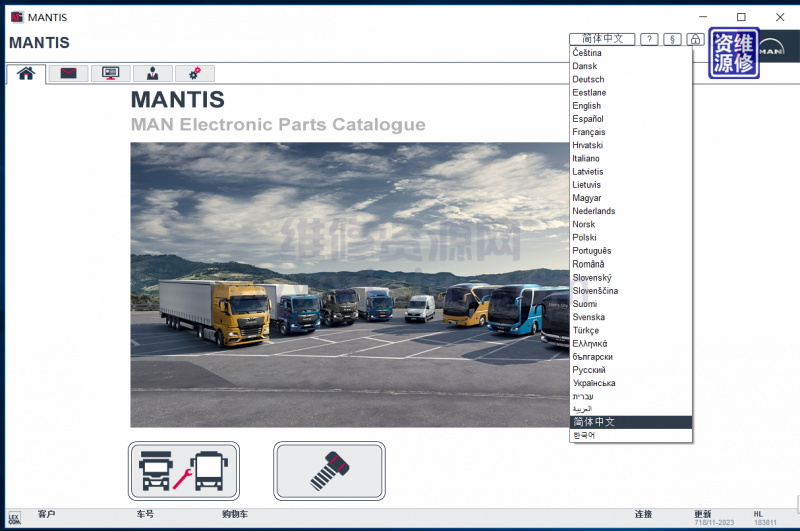Open the Home tab with house icon
Viewport: 800px width, 531px height.
click(x=26, y=74)
